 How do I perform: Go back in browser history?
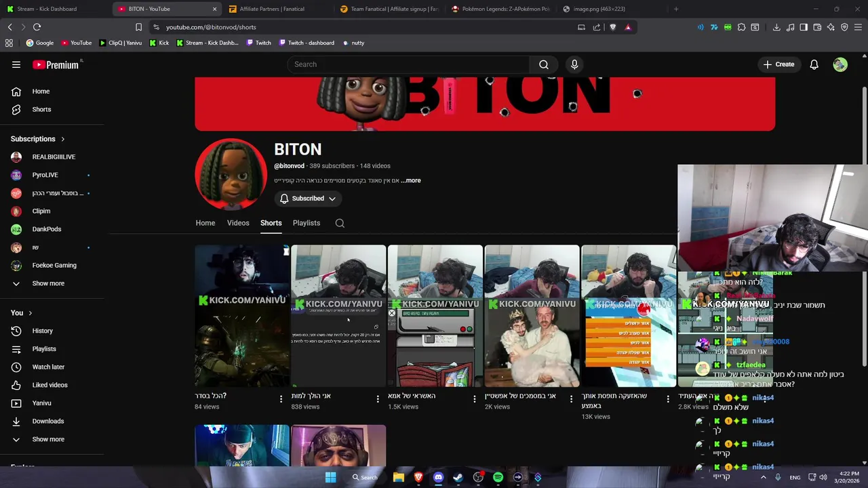pyautogui.click(x=9, y=27)
